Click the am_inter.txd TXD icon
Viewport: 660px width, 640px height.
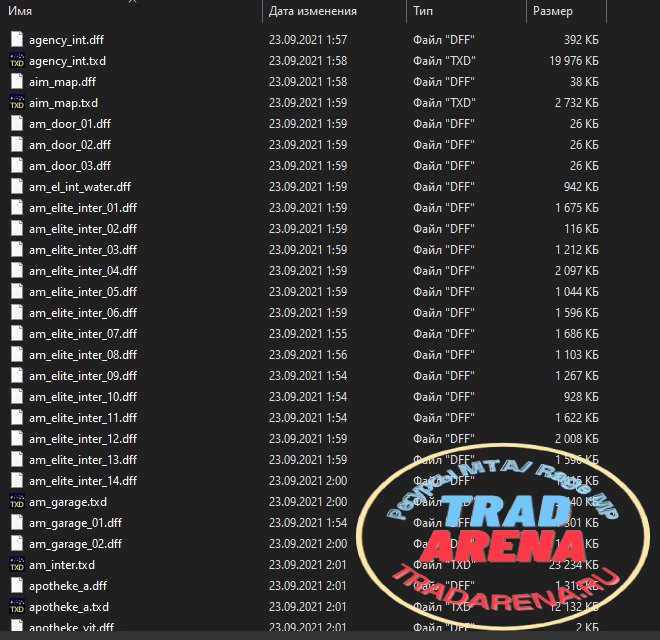click(17, 565)
